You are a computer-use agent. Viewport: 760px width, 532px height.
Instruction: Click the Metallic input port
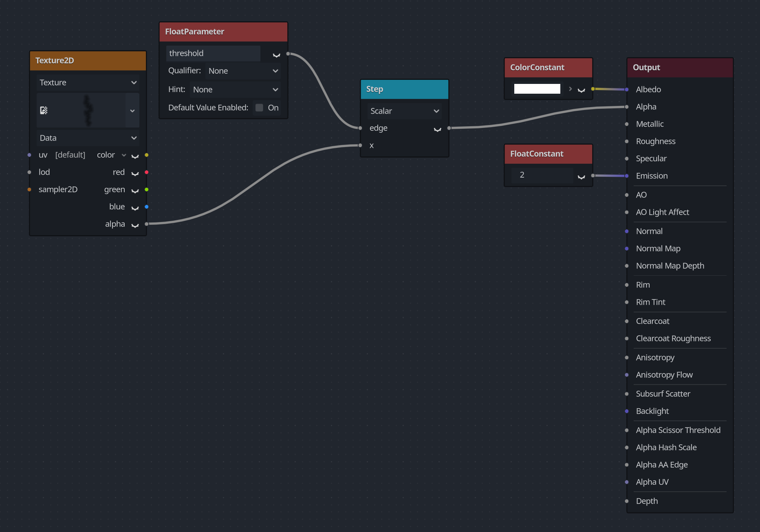[x=627, y=124]
